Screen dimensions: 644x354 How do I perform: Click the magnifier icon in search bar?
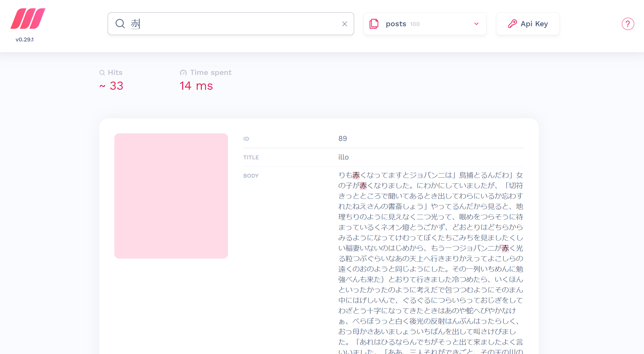click(120, 24)
